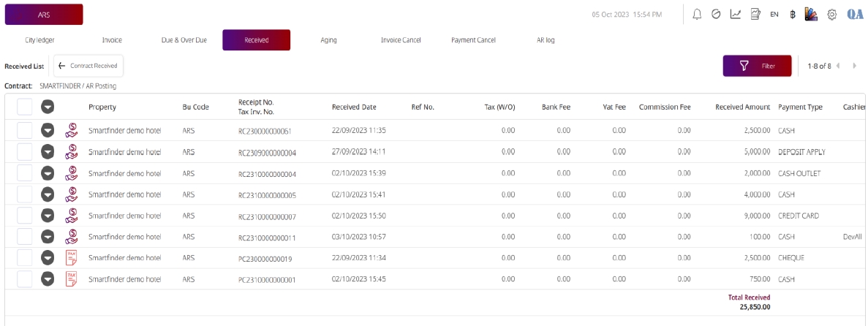Open the notifications bell
Viewport: 868px width, 326px height.
[697, 15]
